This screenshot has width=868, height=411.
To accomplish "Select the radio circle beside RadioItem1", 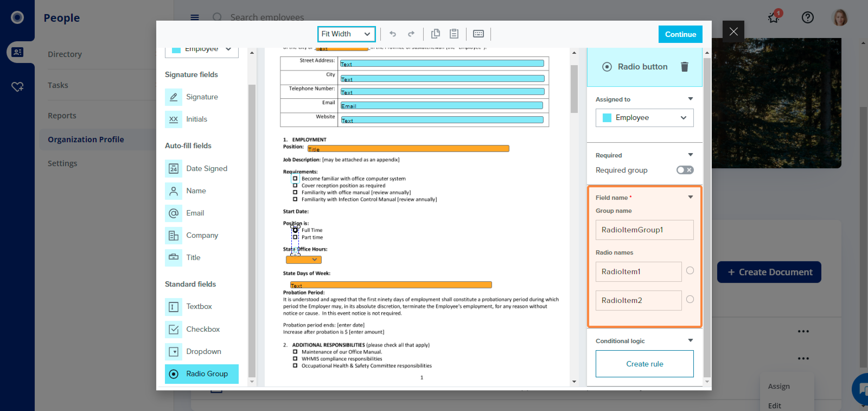I will click(x=690, y=270).
